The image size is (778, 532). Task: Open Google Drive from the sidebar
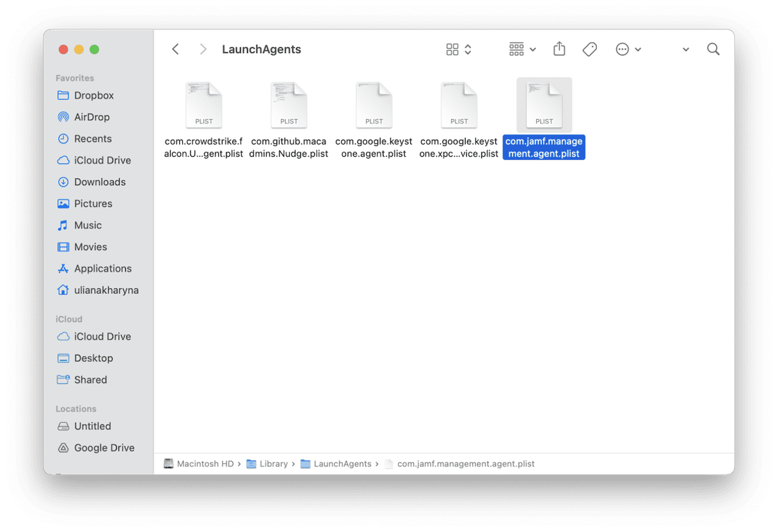102,448
